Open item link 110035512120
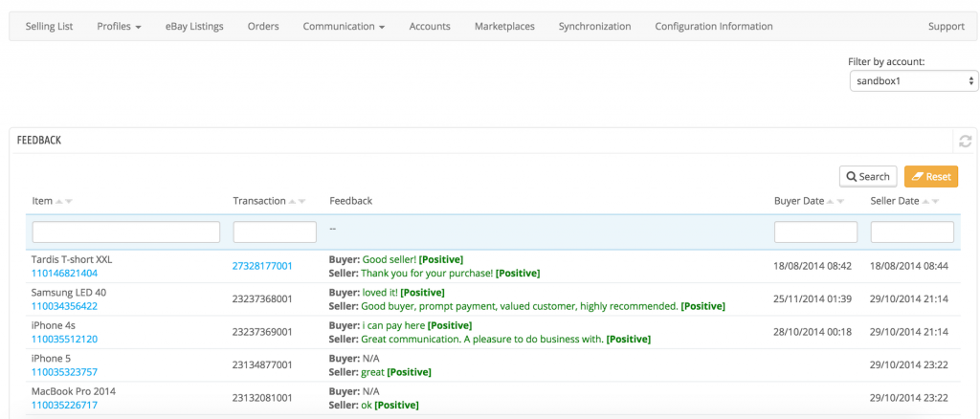Image resolution: width=980 pixels, height=419 pixels. pos(64,339)
